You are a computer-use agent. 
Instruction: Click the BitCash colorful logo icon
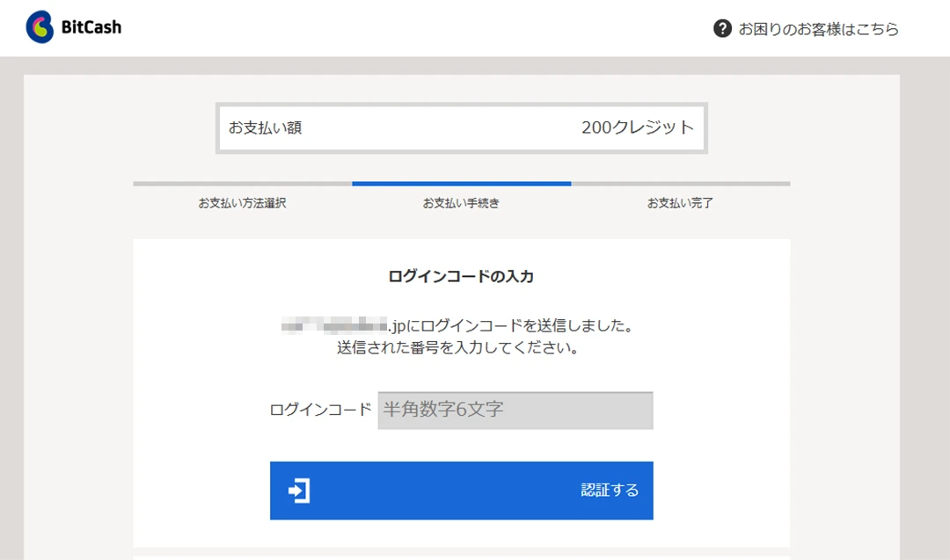40,27
